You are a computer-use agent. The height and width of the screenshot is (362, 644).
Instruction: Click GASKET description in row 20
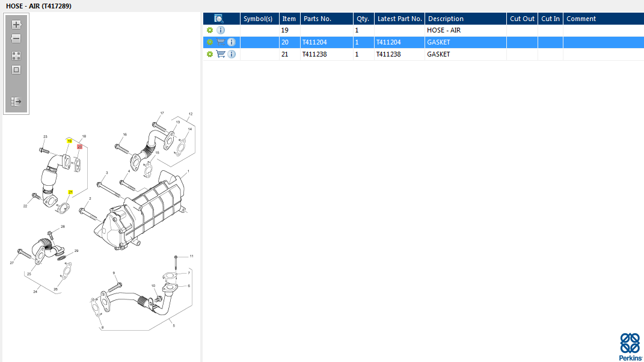coord(465,42)
